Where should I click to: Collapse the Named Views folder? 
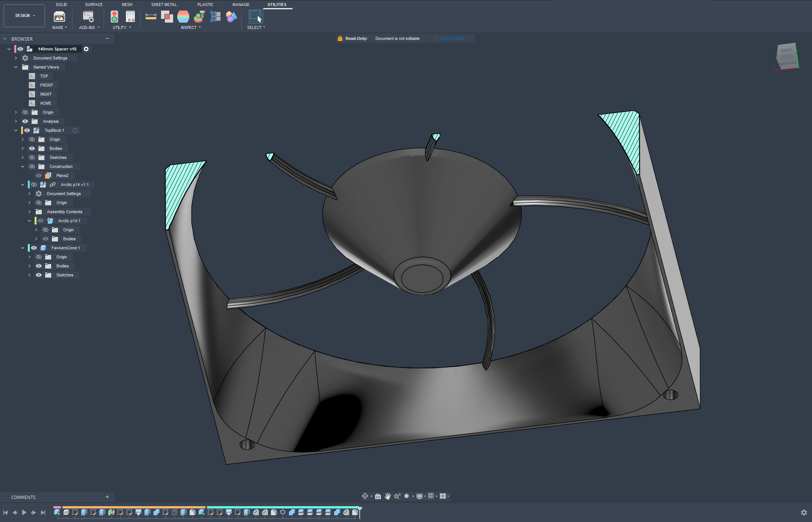point(16,67)
